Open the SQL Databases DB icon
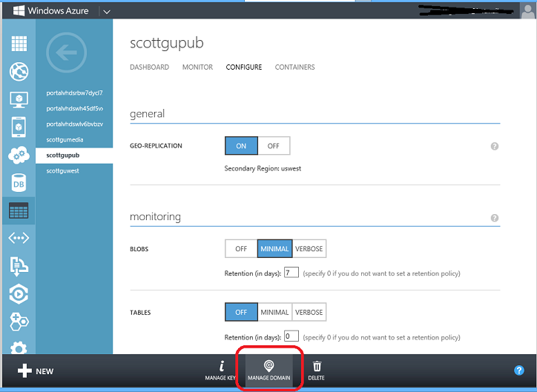 (x=19, y=182)
